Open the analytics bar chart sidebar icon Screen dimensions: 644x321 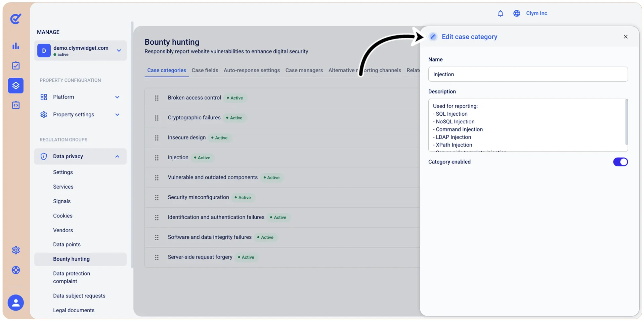[16, 46]
